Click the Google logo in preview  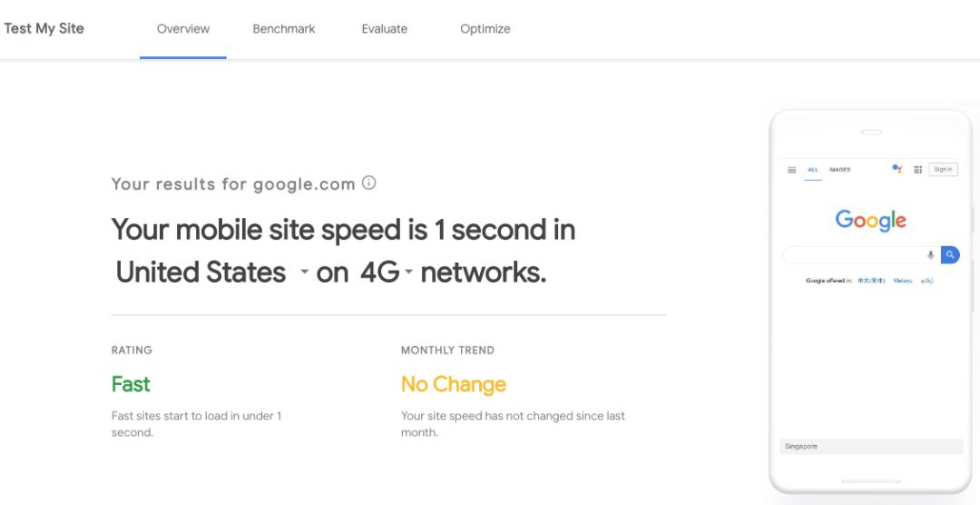point(870,221)
